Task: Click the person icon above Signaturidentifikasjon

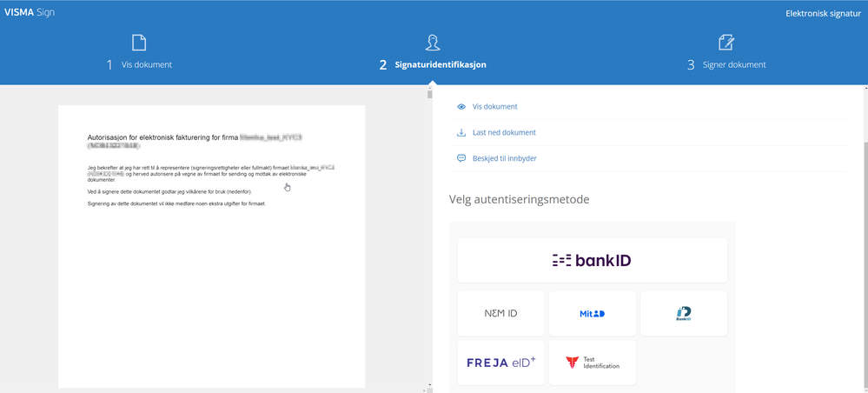Action: point(433,43)
